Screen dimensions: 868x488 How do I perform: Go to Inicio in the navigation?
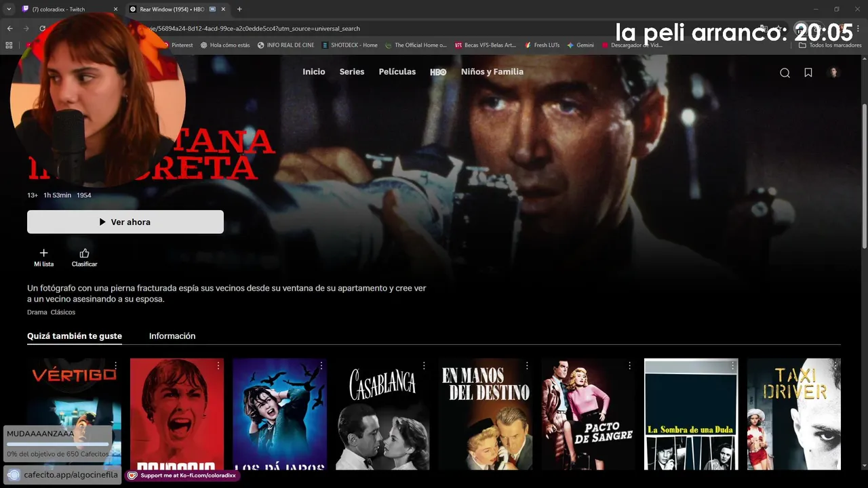pyautogui.click(x=314, y=72)
